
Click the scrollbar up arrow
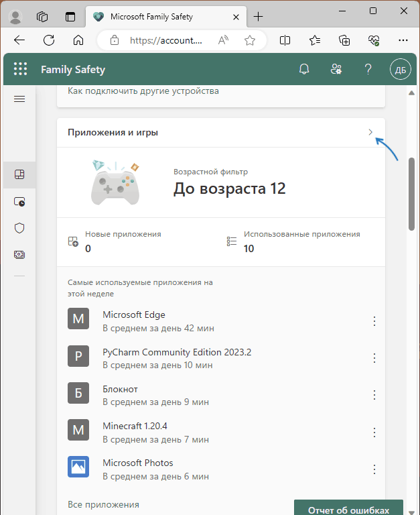[x=411, y=93]
